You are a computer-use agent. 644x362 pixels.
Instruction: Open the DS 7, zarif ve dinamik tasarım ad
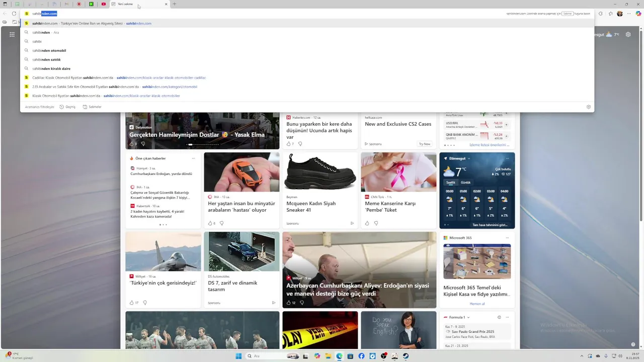[232, 286]
